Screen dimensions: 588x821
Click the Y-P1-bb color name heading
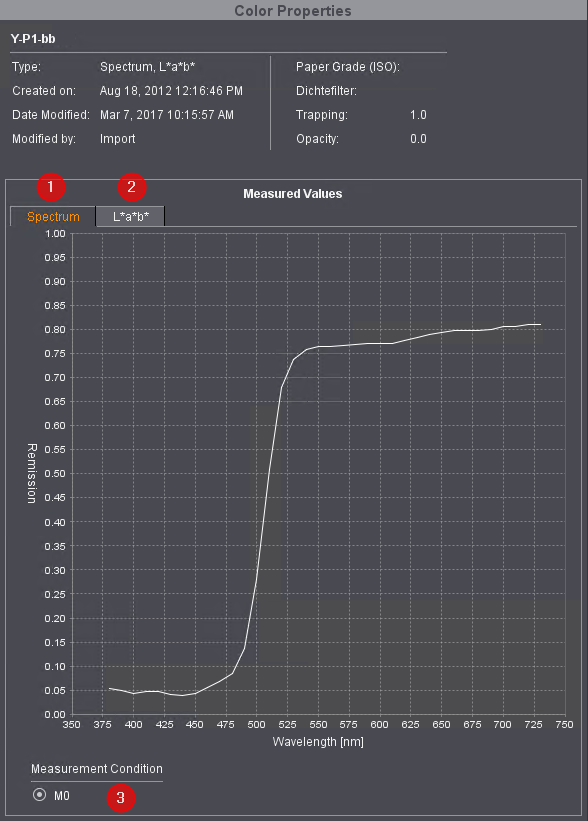[x=33, y=39]
